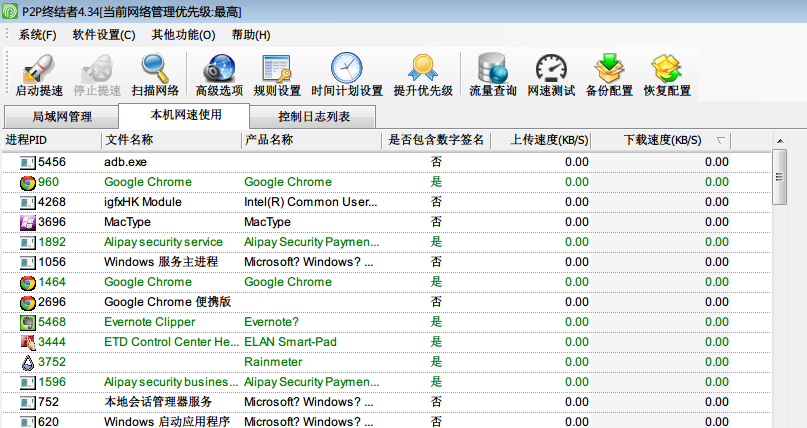This screenshot has width=807, height=428.
Task: Select the adb.exe row file name
Action: click(x=125, y=162)
